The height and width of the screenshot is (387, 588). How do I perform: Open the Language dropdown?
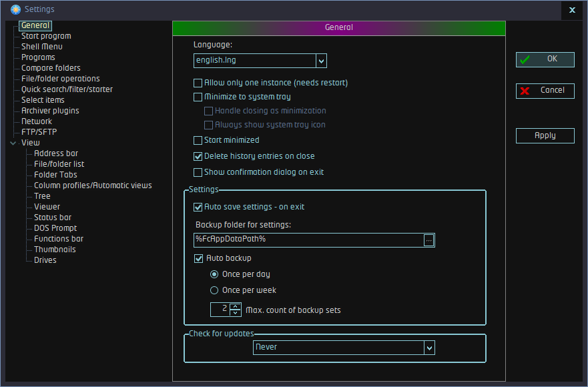(x=321, y=61)
